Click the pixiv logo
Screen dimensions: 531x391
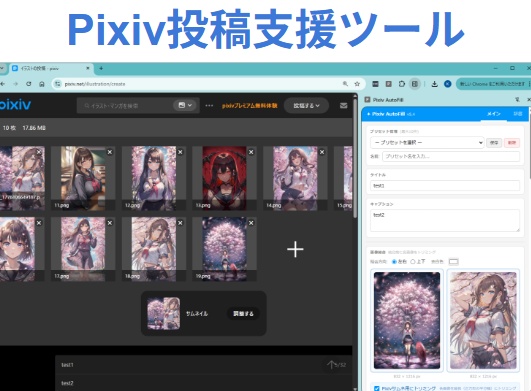click(15, 105)
